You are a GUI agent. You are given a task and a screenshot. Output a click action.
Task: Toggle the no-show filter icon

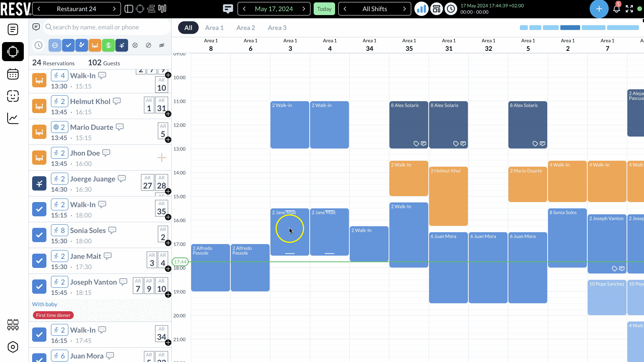tap(148, 45)
